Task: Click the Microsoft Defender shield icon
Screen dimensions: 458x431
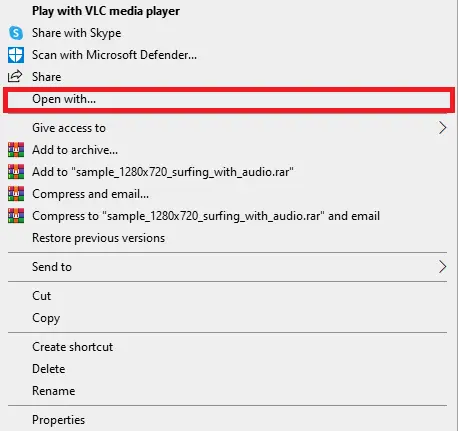Action: [16, 55]
